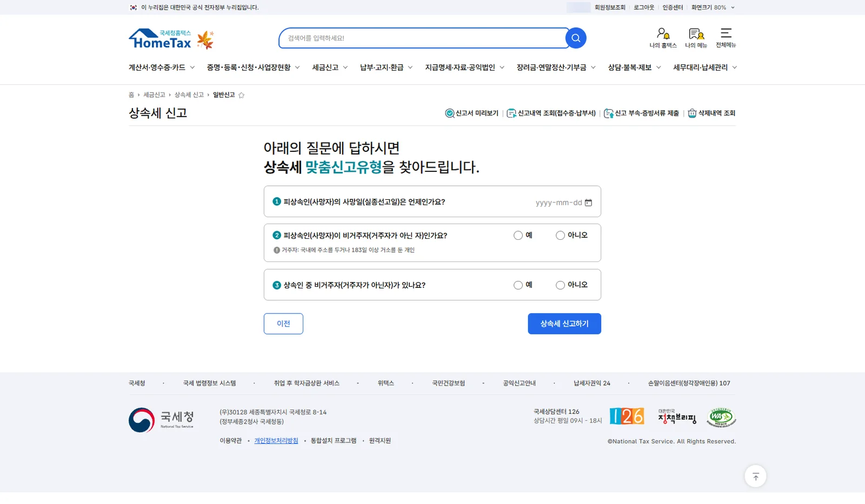Click 국민건강보험 footer link
Screen dimensions: 865x504
pyautogui.click(x=448, y=383)
